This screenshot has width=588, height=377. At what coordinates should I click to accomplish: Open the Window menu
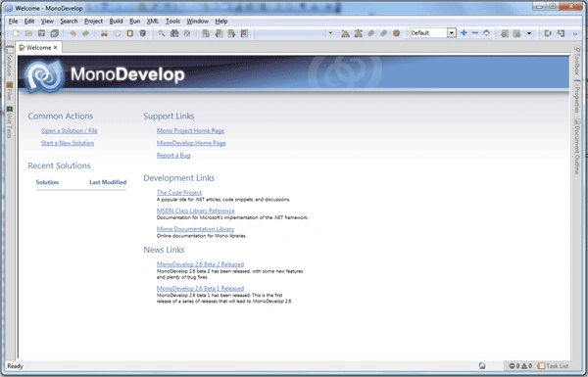coord(198,22)
